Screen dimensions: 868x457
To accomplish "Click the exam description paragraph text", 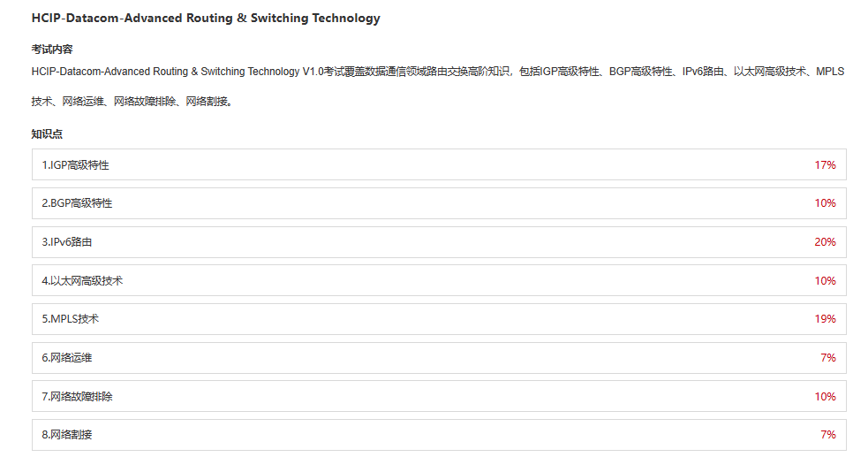I will click(438, 87).
